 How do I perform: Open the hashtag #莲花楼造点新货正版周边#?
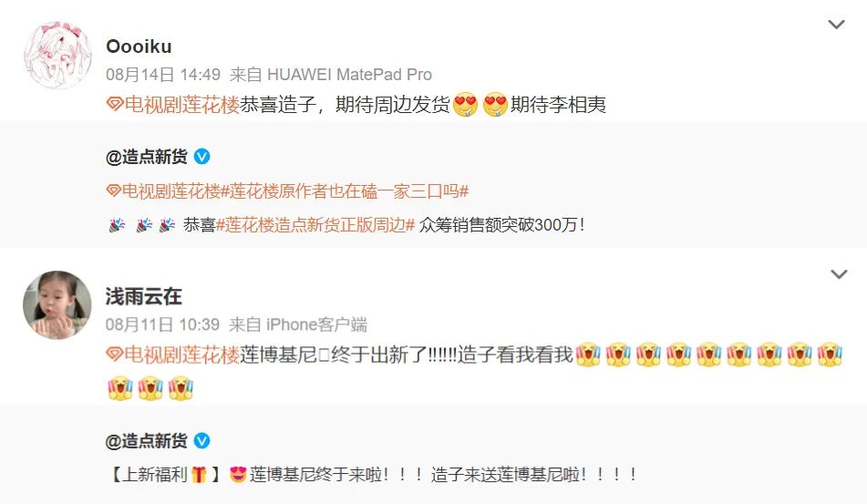coord(315,225)
